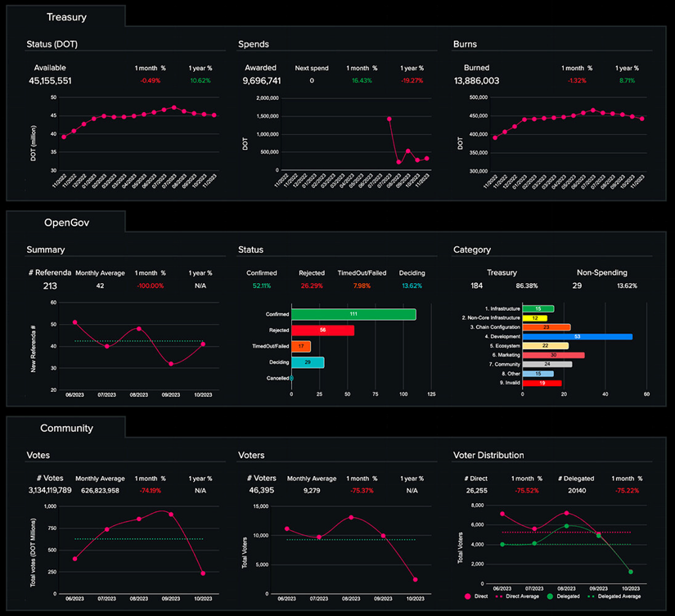Click the -74.19% votes monthly change

[151, 491]
